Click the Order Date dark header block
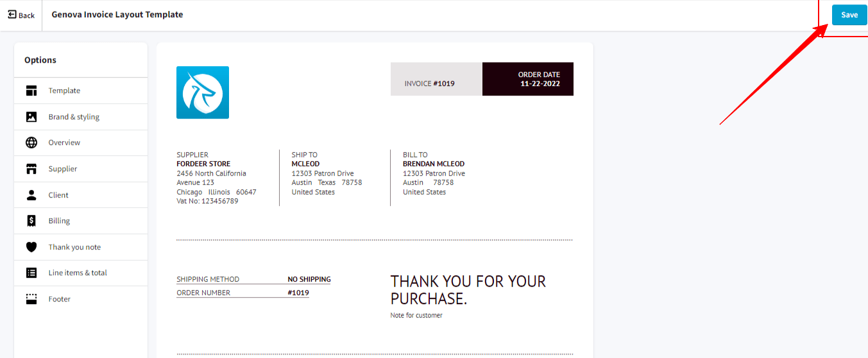This screenshot has width=868, height=358. 528,79
